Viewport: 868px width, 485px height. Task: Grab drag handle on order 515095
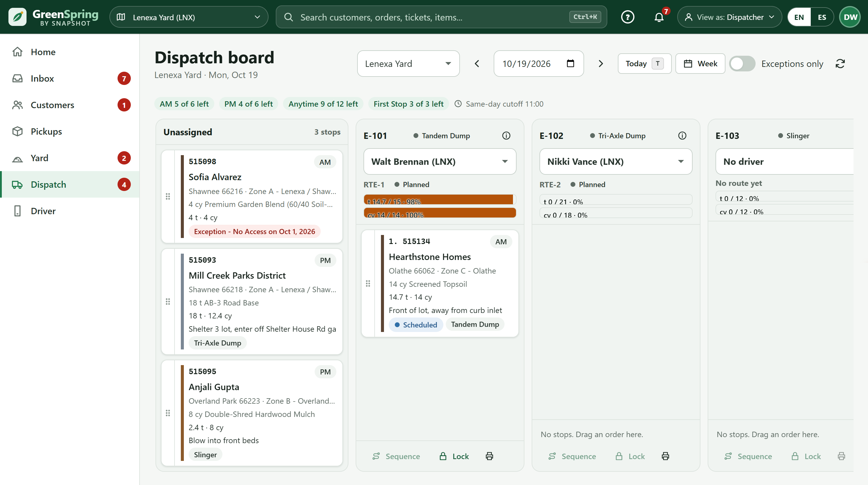coord(168,413)
